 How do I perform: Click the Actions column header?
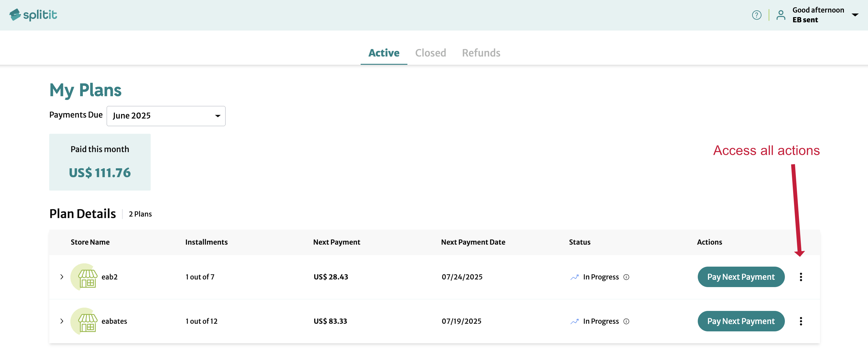(x=709, y=242)
